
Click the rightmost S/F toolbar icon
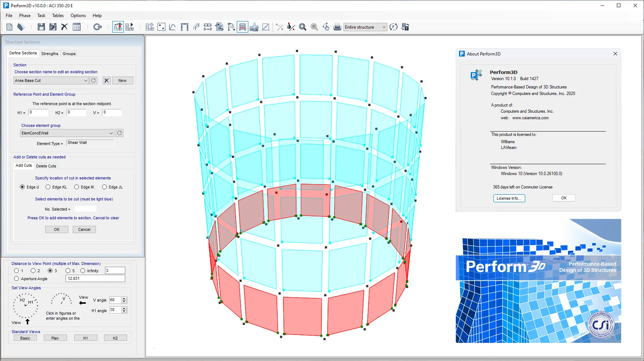405,27
